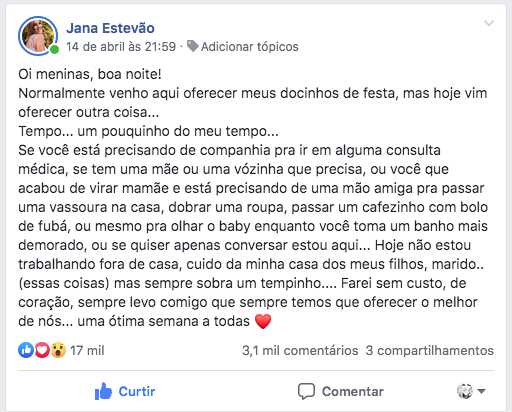Click the Wow surprised face reaction icon
512x412 pixels.
(58, 350)
